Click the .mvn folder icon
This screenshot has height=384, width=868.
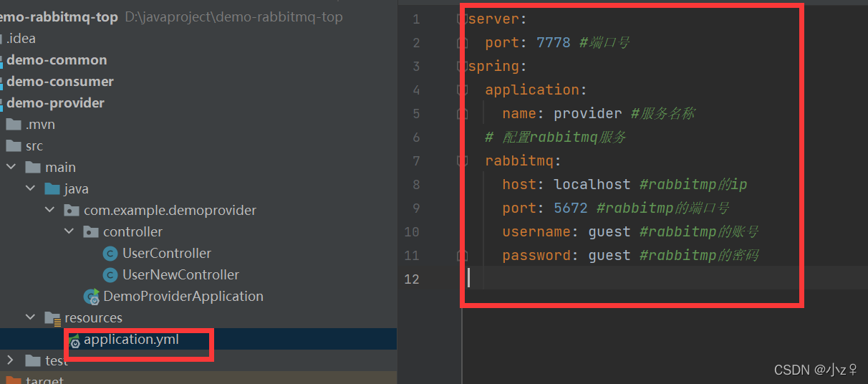[14, 125]
